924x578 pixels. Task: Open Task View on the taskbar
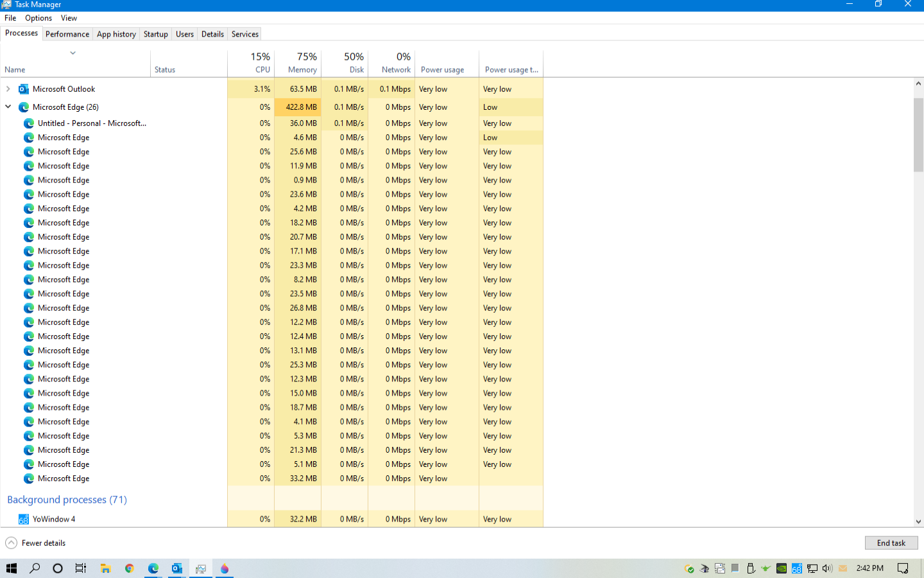(81, 568)
